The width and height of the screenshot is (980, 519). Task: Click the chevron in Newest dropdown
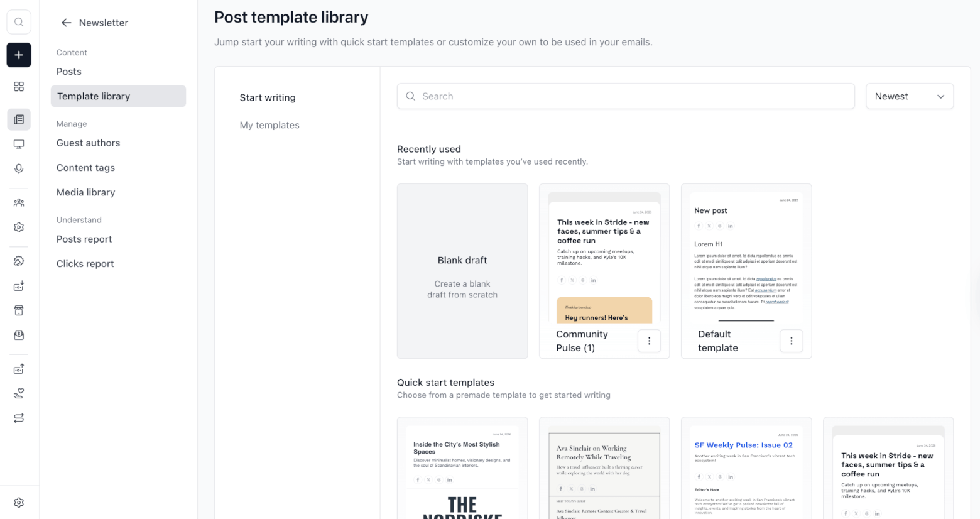940,96
